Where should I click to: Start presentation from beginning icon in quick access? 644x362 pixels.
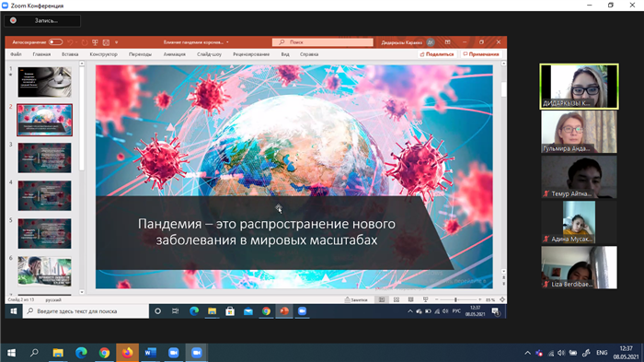[x=95, y=42]
